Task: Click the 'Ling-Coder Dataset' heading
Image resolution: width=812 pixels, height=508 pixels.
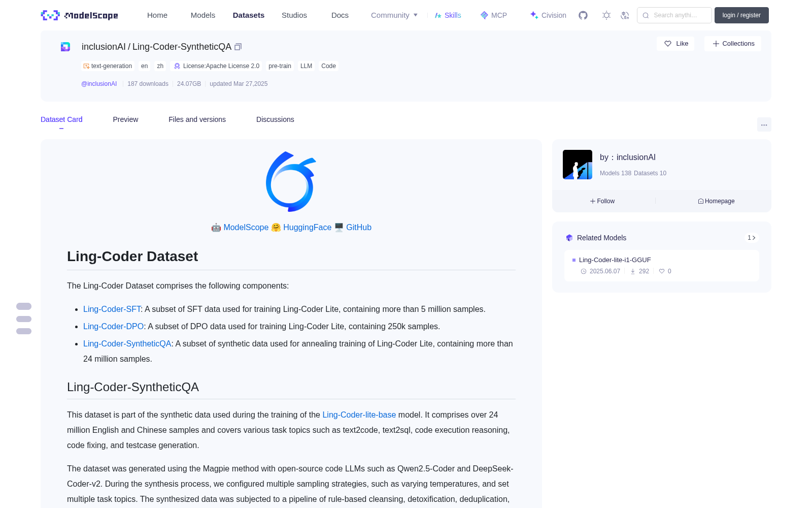Action: click(x=132, y=257)
